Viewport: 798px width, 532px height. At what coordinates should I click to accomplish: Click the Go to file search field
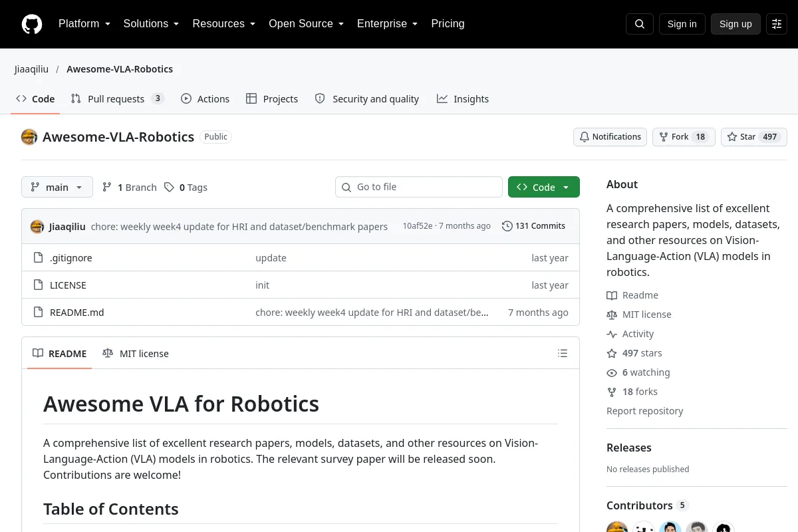[x=419, y=187]
